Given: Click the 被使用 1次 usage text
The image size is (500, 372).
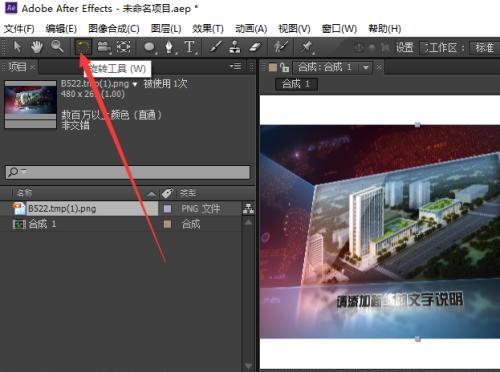Looking at the screenshot, I should (165, 84).
